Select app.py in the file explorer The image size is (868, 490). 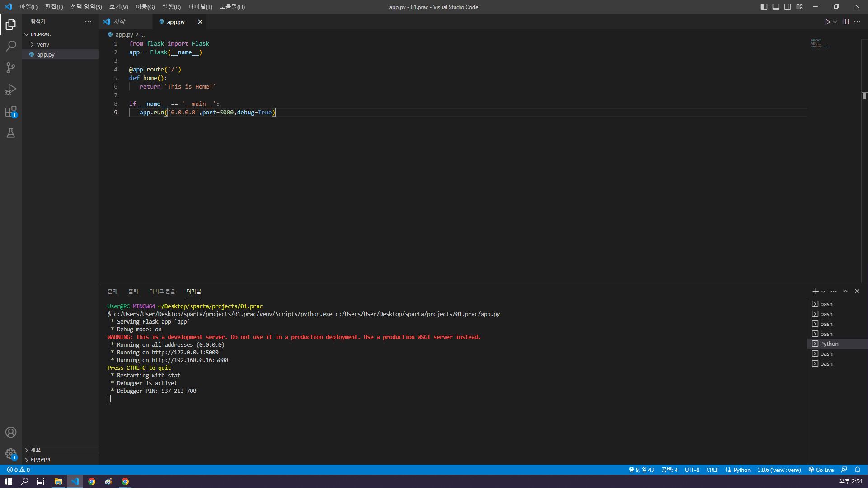[60, 54]
